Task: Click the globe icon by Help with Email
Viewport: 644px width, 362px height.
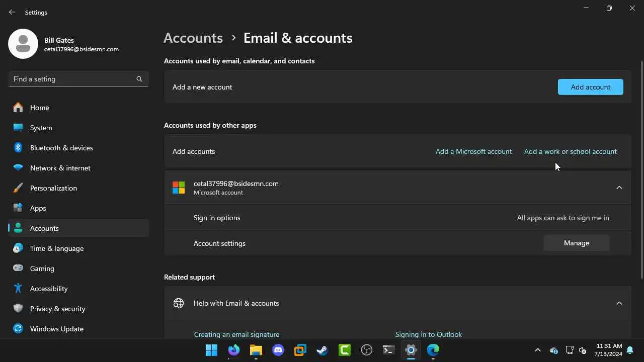Action: click(179, 303)
